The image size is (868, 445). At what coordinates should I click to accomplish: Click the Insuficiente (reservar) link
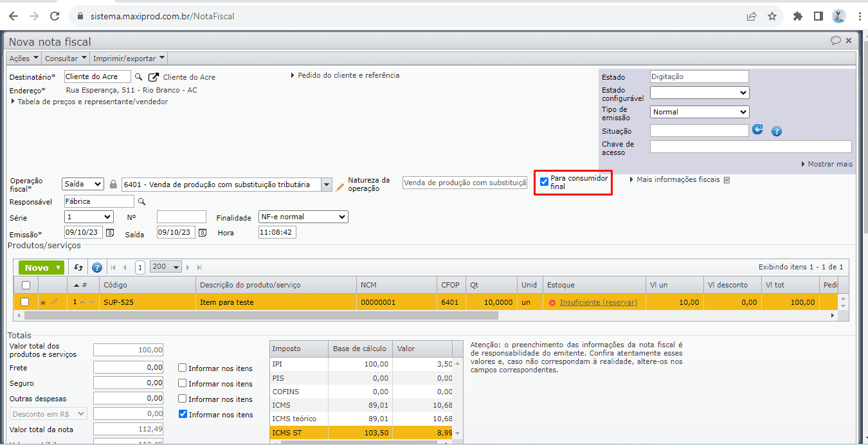[598, 302]
